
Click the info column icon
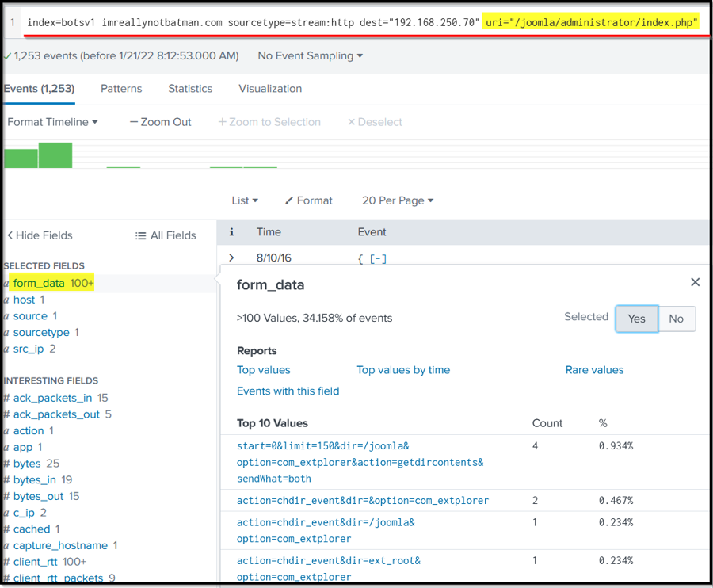231,232
